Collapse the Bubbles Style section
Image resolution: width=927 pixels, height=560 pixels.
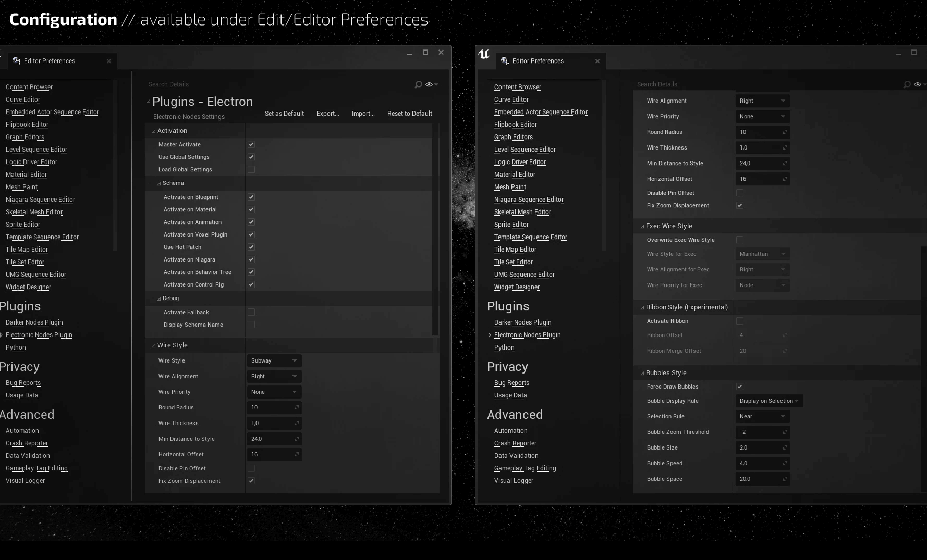[642, 374]
